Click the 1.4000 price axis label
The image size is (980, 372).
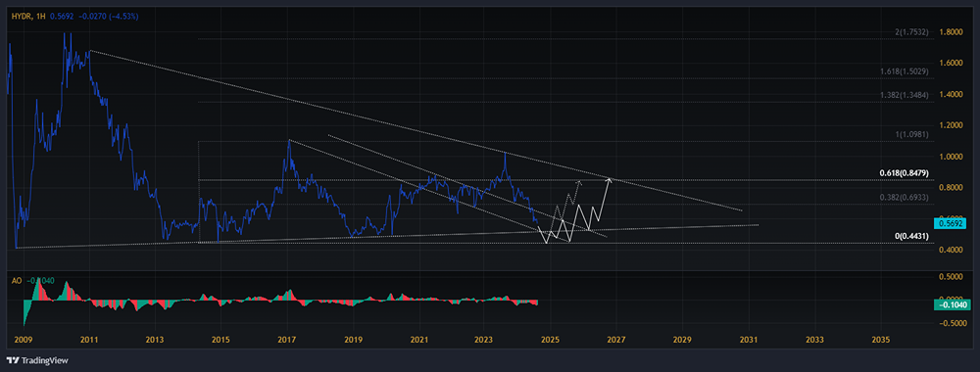pyautogui.click(x=952, y=94)
